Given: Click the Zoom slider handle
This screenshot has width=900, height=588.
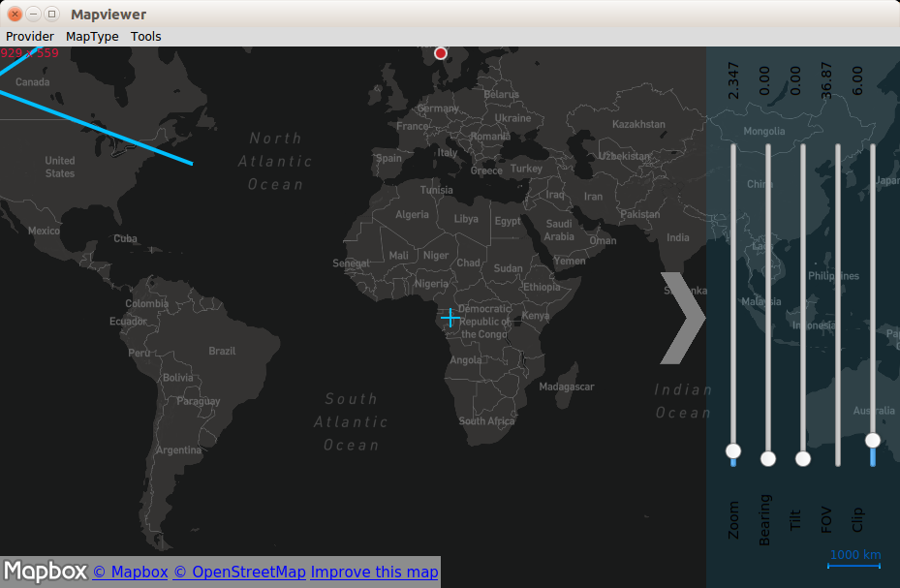Looking at the screenshot, I should [x=733, y=450].
